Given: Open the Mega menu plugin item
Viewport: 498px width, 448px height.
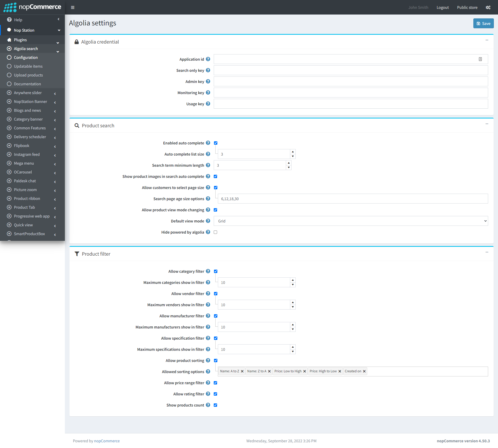Looking at the screenshot, I should coord(32,163).
